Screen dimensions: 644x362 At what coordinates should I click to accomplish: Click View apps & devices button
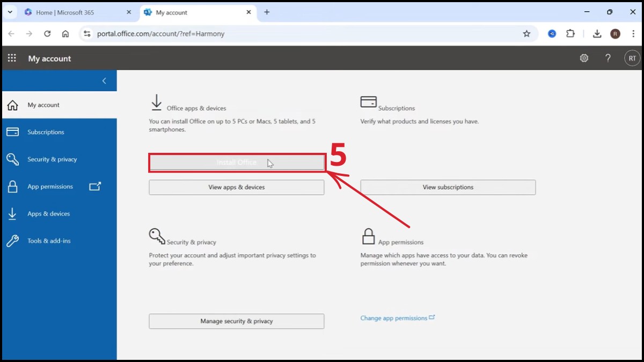pyautogui.click(x=237, y=187)
